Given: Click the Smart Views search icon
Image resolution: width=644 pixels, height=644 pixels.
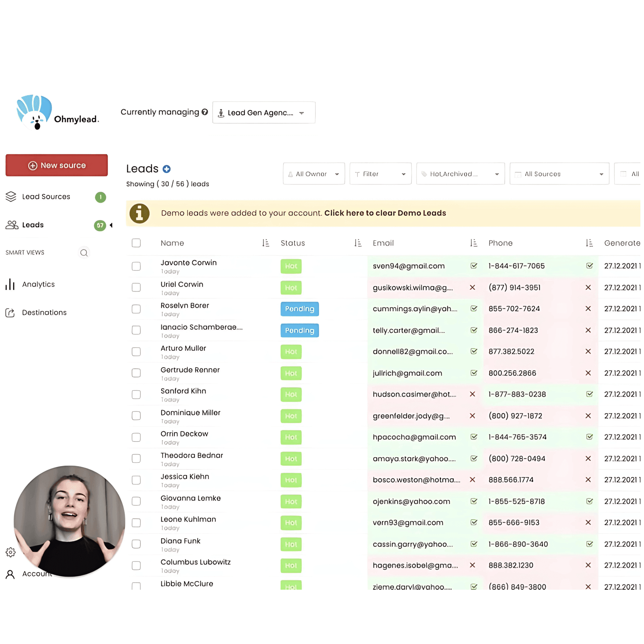Looking at the screenshot, I should click(84, 253).
